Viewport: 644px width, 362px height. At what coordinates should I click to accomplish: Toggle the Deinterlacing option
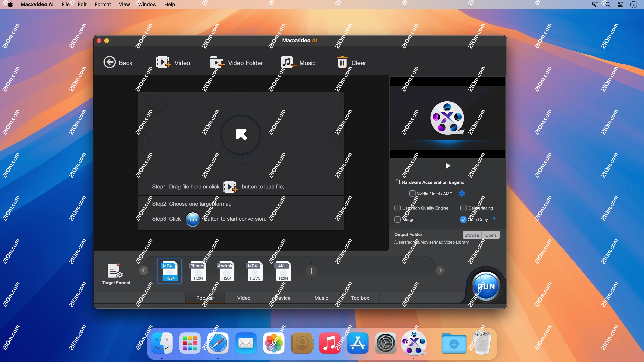point(464,208)
